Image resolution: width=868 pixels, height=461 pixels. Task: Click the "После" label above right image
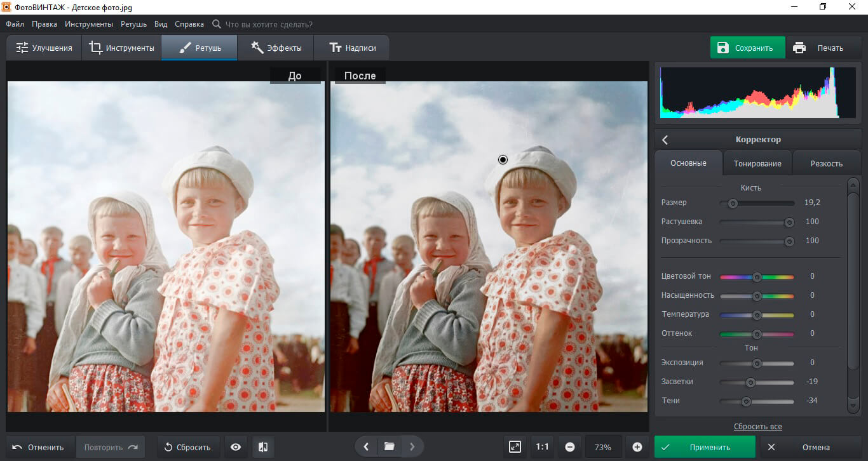pos(360,76)
